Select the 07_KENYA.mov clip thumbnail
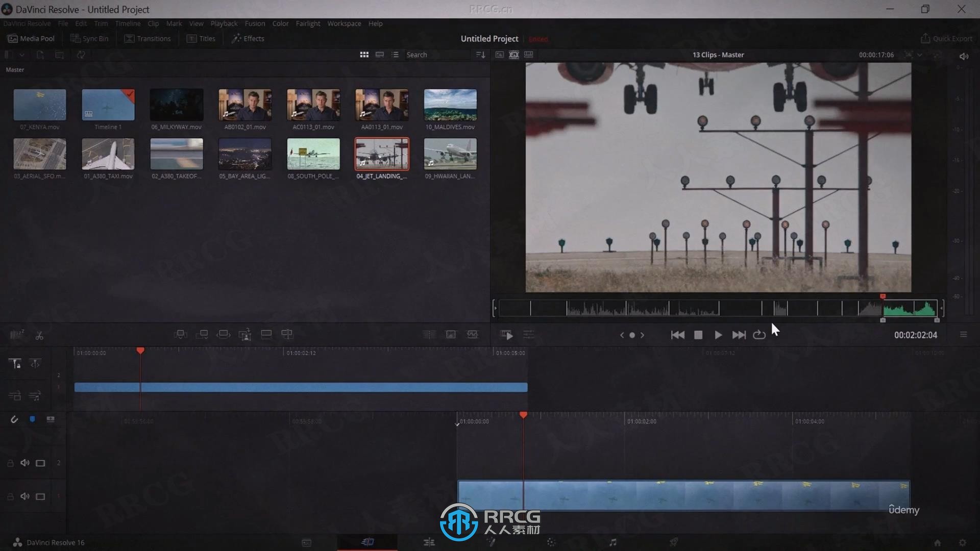This screenshot has width=980, height=551. (40, 105)
